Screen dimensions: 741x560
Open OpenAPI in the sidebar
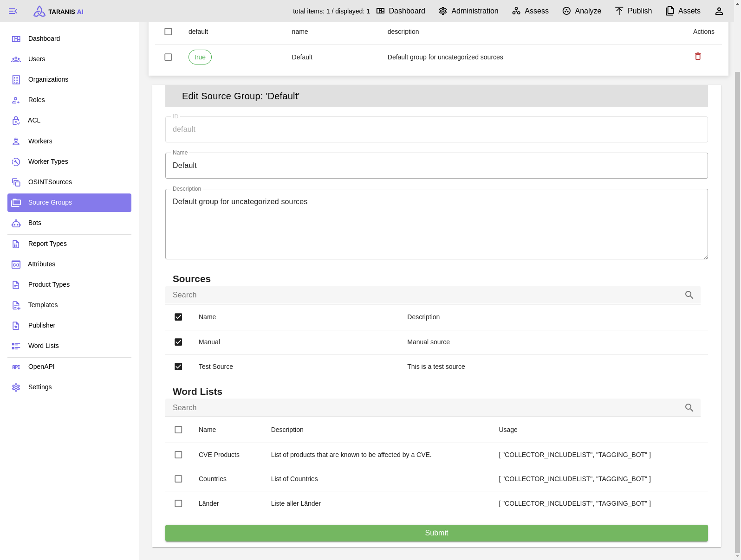[x=70, y=367]
